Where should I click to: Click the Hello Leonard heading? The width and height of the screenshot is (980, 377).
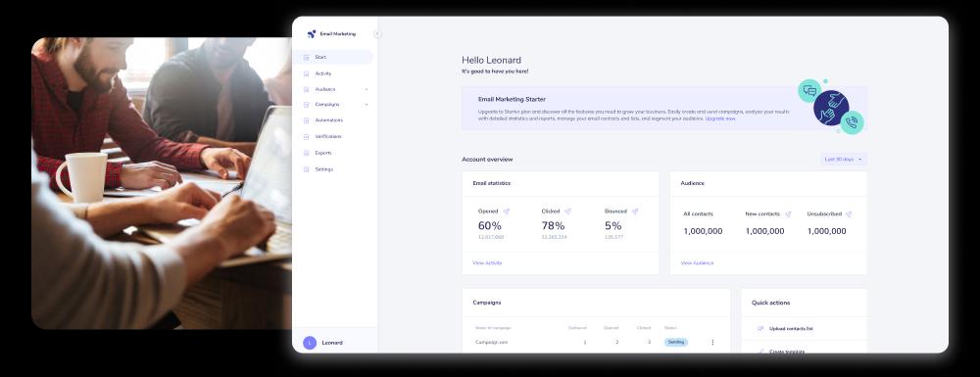click(x=491, y=61)
